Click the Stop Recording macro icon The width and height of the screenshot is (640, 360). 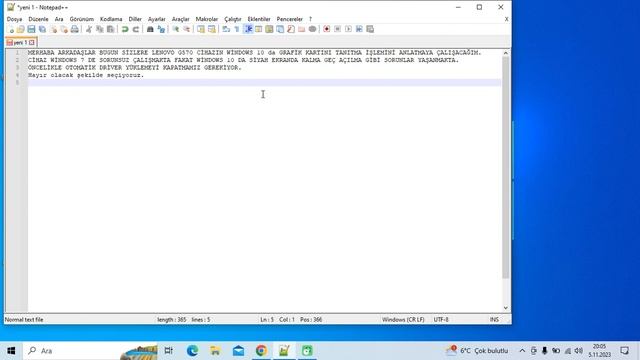click(338, 29)
